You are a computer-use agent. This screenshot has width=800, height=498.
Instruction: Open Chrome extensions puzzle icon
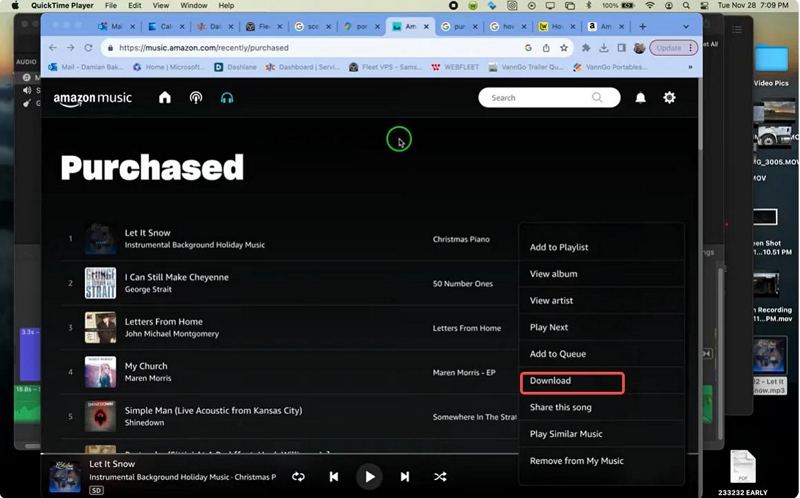click(586, 47)
